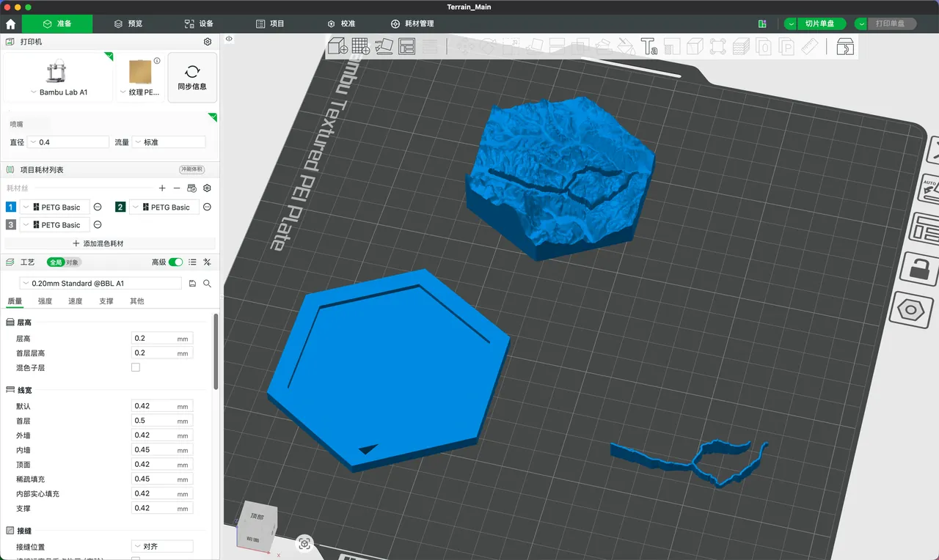Image resolution: width=939 pixels, height=560 pixels.
Task: Collapse sidebar with arrows icon
Action: (229, 39)
